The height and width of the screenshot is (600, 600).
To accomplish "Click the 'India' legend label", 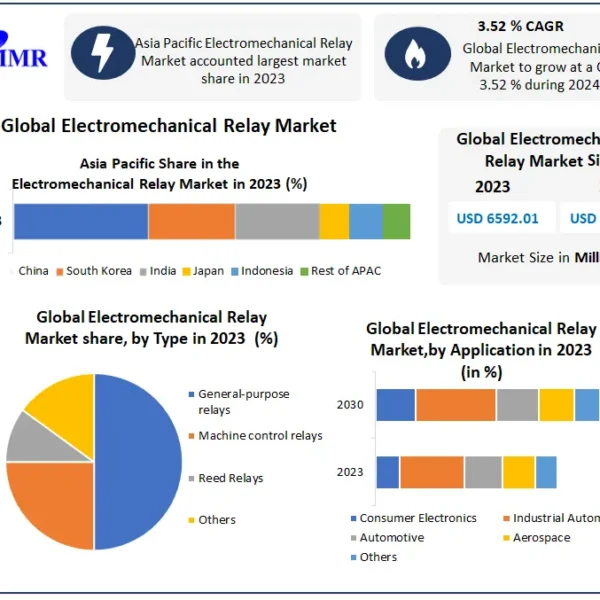I will pos(163,271).
